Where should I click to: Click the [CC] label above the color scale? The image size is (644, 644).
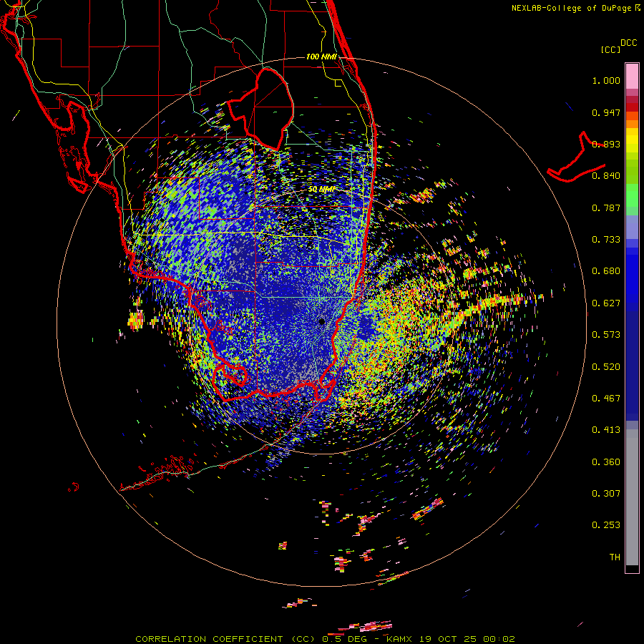(610, 49)
